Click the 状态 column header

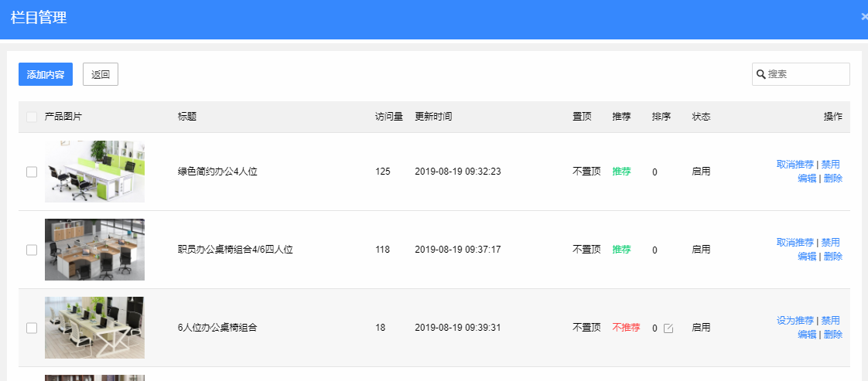click(702, 117)
